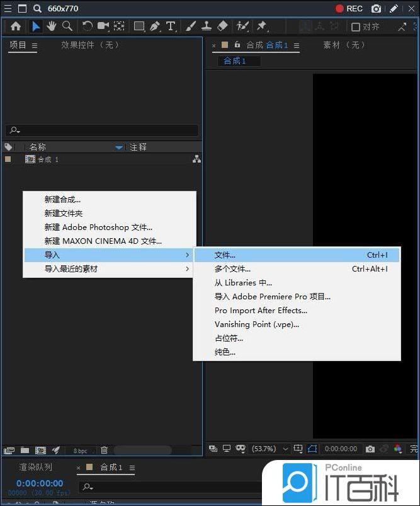Enable the 对齐 snapping checkbox
Image resolution: width=420 pixels, height=506 pixels.
click(x=356, y=27)
